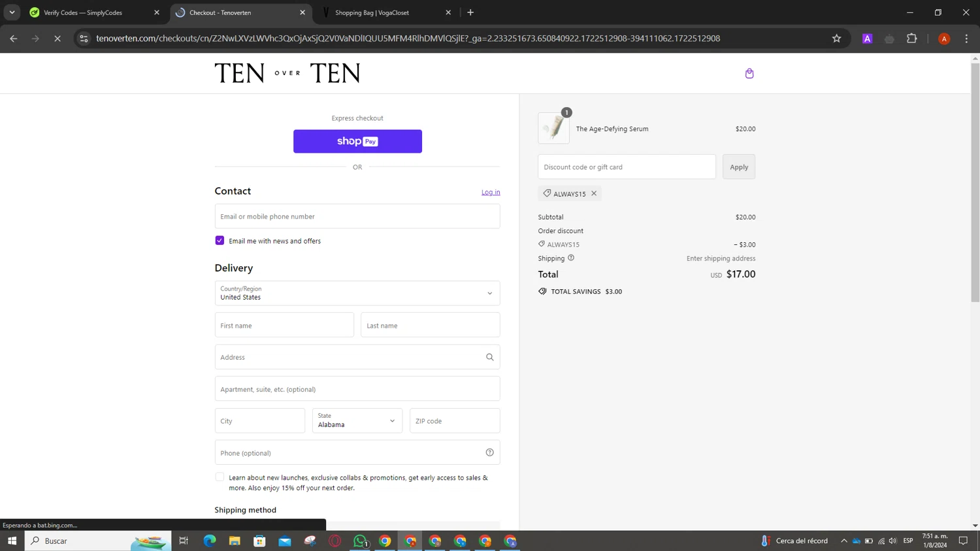Screen dimensions: 980x551
Task: Click the Apartment, suite field
Action: click(x=357, y=389)
